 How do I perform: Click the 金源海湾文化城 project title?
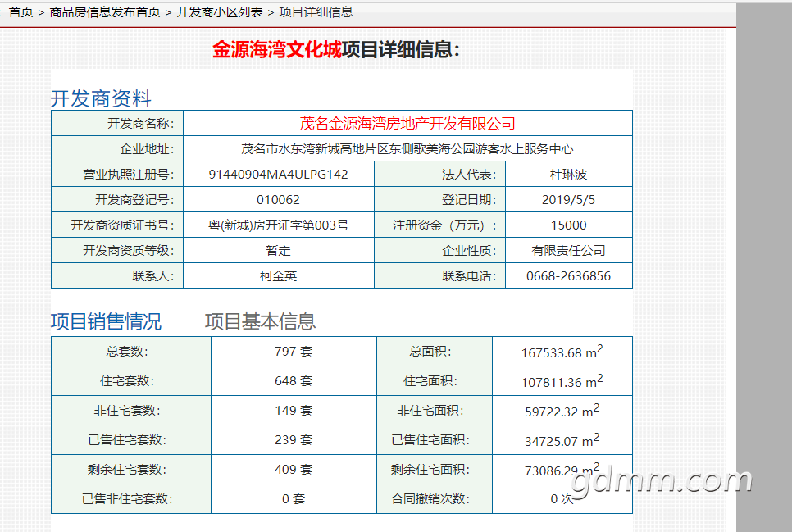pyautogui.click(x=277, y=49)
